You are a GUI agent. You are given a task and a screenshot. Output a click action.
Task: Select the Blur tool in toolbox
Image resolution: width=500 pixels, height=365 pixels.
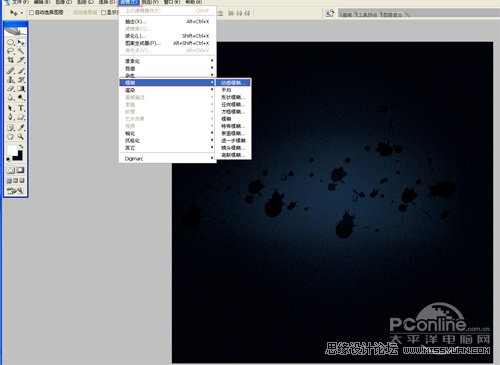click(11, 98)
